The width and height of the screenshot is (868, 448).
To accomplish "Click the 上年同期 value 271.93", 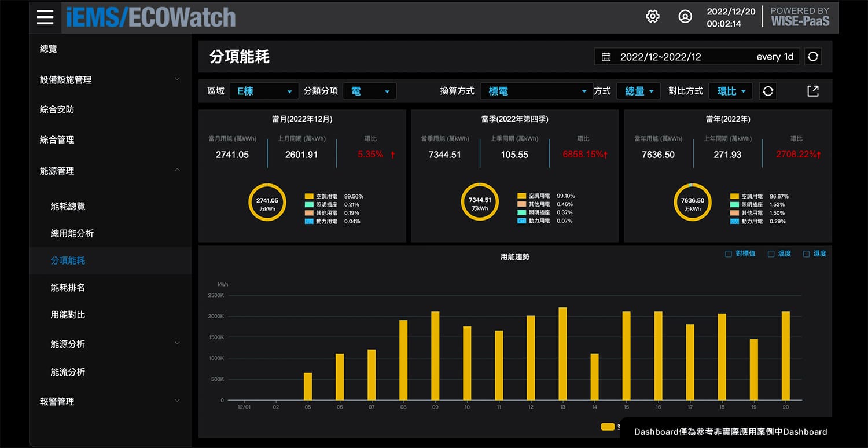I will click(x=727, y=155).
